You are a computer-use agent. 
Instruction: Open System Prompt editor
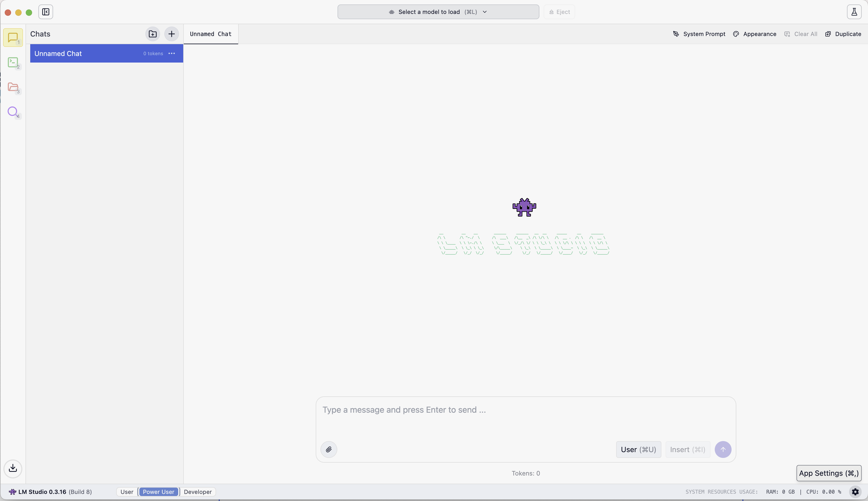coord(699,34)
